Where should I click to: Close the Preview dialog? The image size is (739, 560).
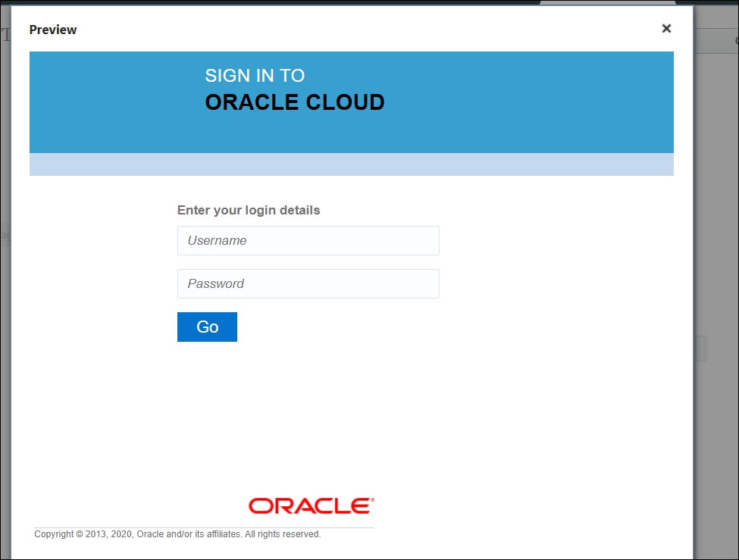(x=666, y=29)
